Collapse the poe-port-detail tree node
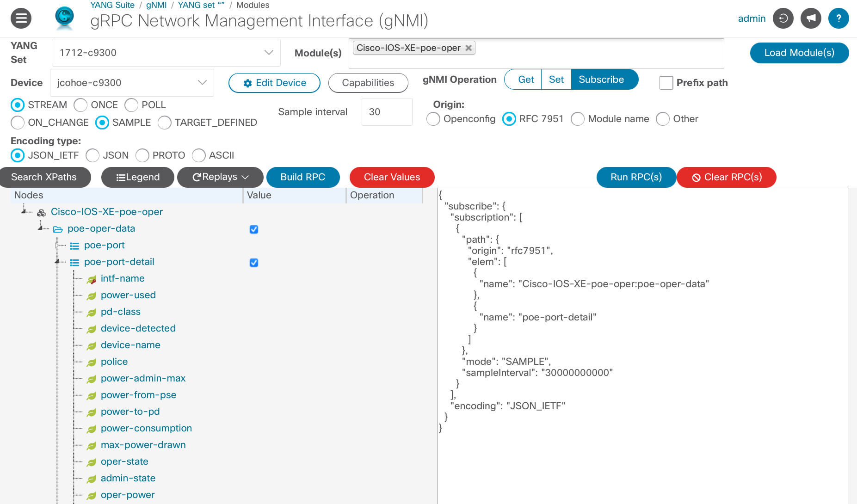The image size is (857, 504). click(x=57, y=262)
